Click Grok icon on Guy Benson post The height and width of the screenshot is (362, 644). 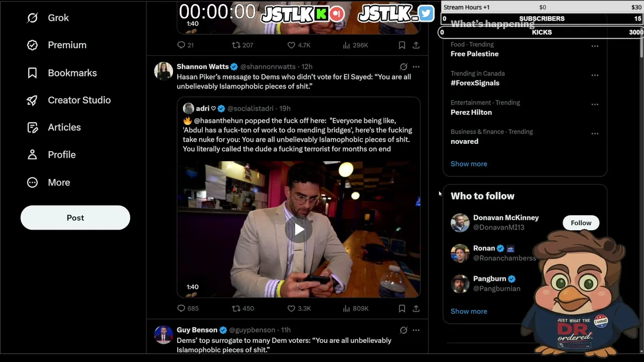click(404, 330)
